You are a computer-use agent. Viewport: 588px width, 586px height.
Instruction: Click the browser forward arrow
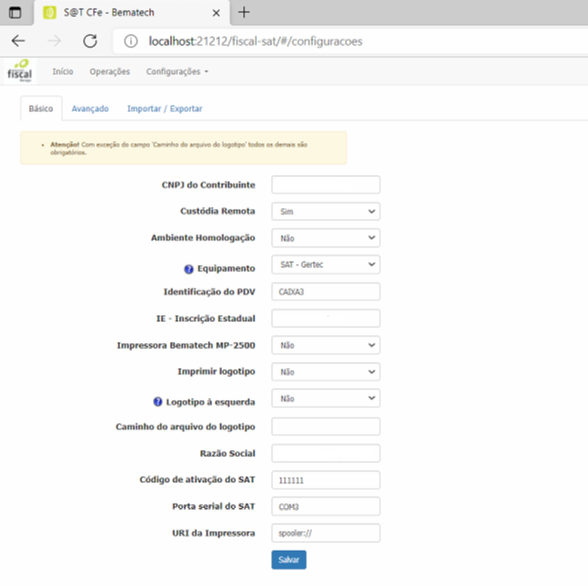(x=54, y=41)
